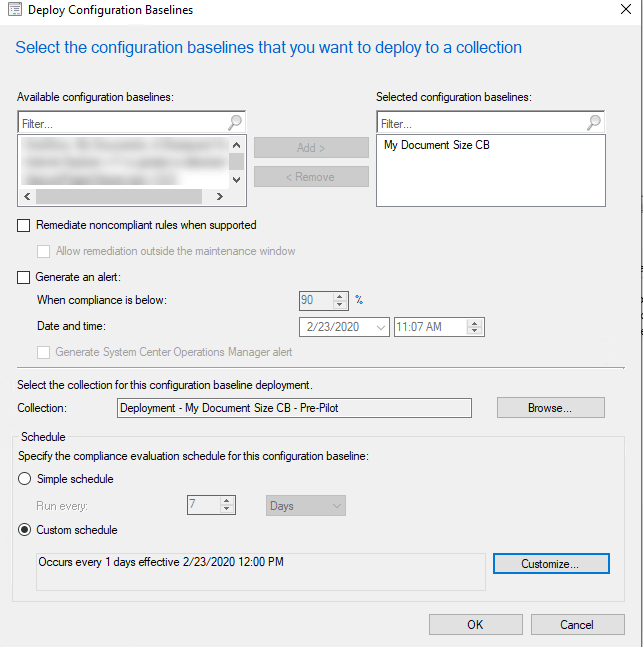The image size is (643, 647).
Task: Click search icon in Selected baselines filter
Action: pyautogui.click(x=594, y=123)
